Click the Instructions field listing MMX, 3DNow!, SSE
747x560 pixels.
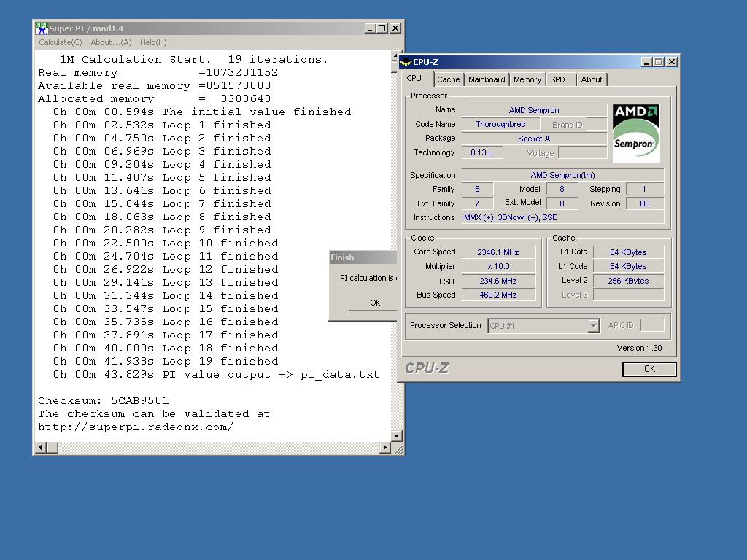pos(563,217)
